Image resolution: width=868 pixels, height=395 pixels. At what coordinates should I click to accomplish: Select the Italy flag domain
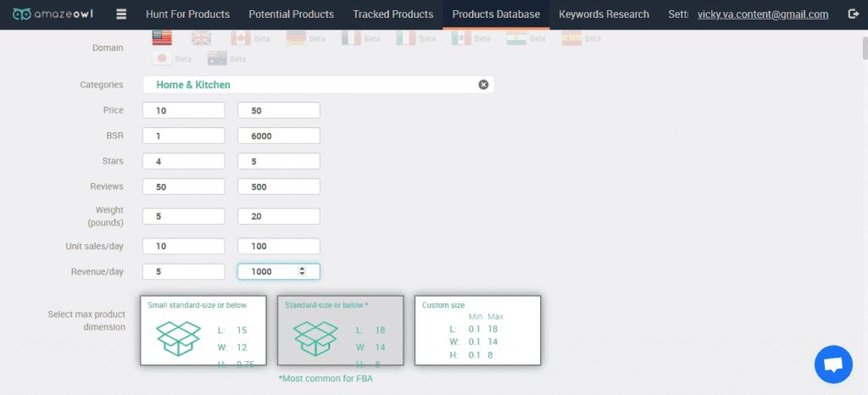click(x=406, y=38)
